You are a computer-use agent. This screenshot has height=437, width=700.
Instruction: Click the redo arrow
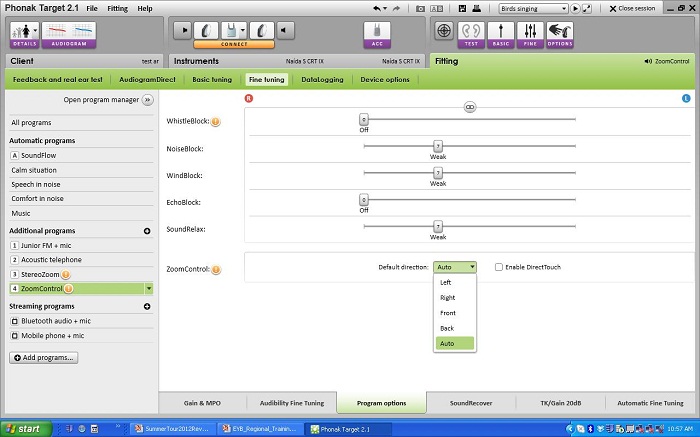tap(396, 8)
